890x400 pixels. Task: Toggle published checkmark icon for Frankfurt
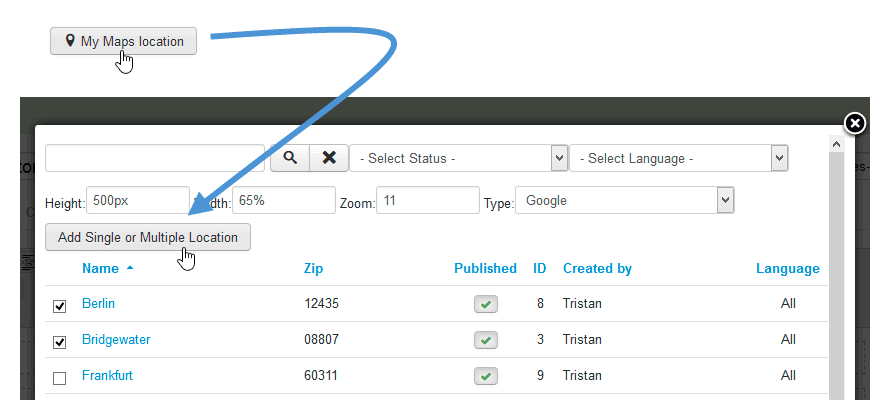coord(486,376)
